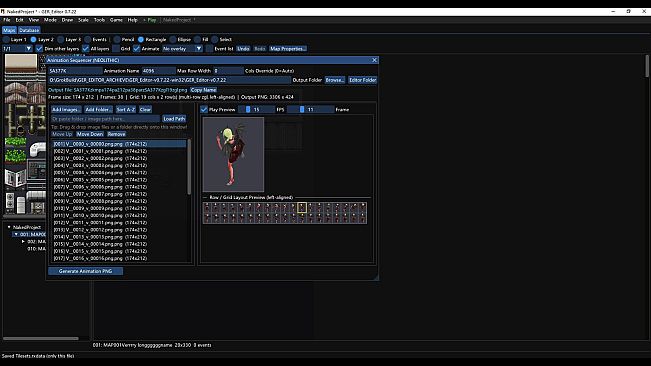Click Browse for output folder
This screenshot has width=651, height=366.
click(335, 80)
